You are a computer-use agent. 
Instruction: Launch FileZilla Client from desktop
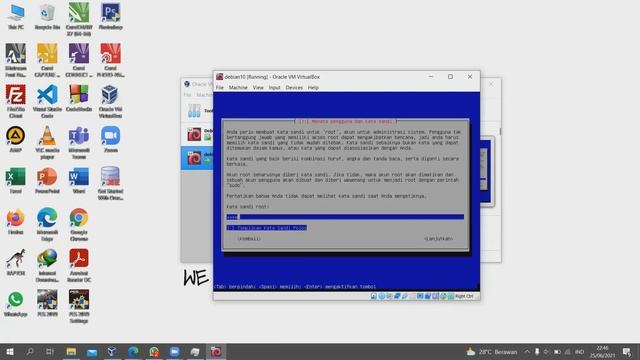16,101
